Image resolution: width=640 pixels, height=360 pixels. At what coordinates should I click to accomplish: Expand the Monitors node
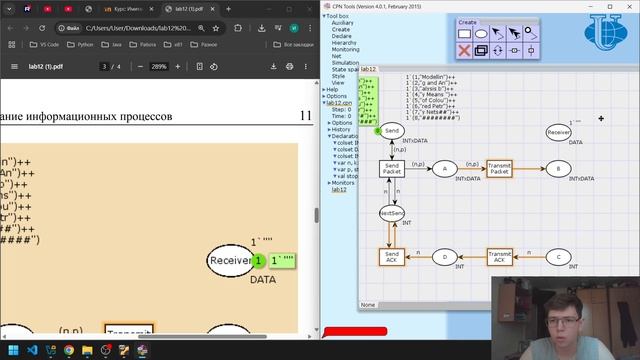click(x=329, y=183)
